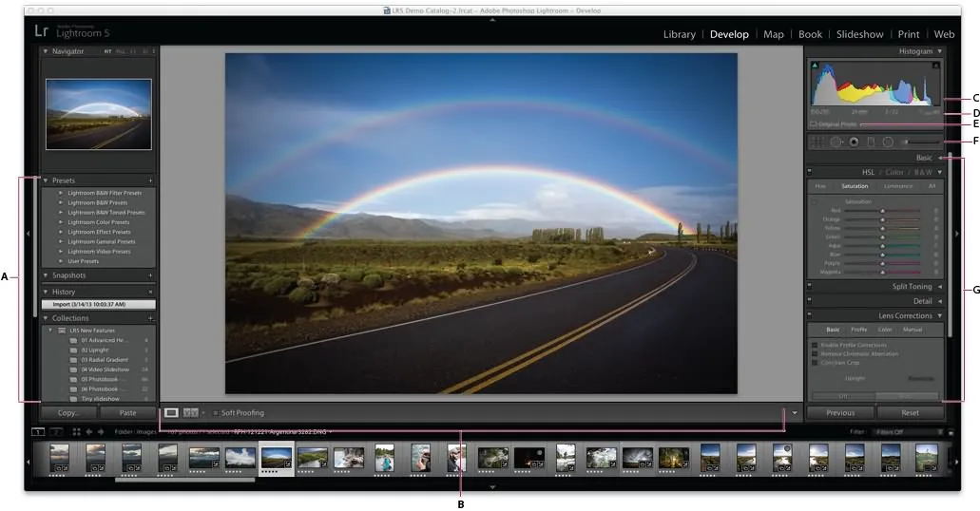The image size is (980, 511).
Task: Switch to Loupe view in toolbar
Action: [171, 413]
